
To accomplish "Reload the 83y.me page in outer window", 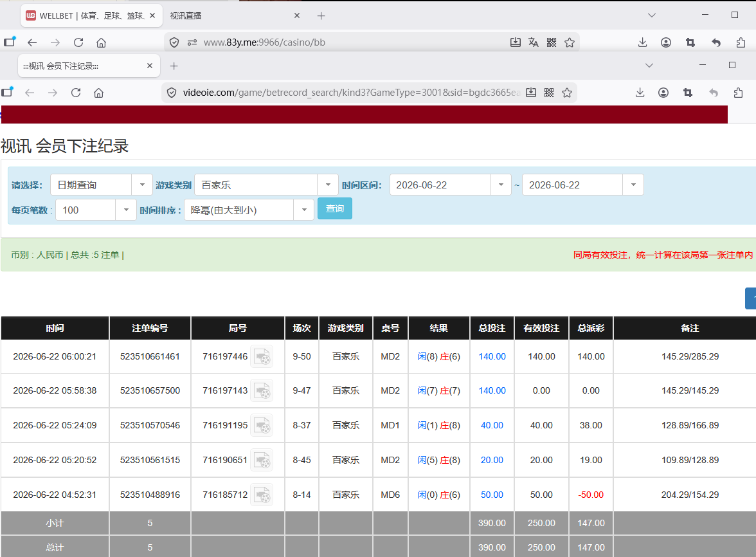I will 78,42.
